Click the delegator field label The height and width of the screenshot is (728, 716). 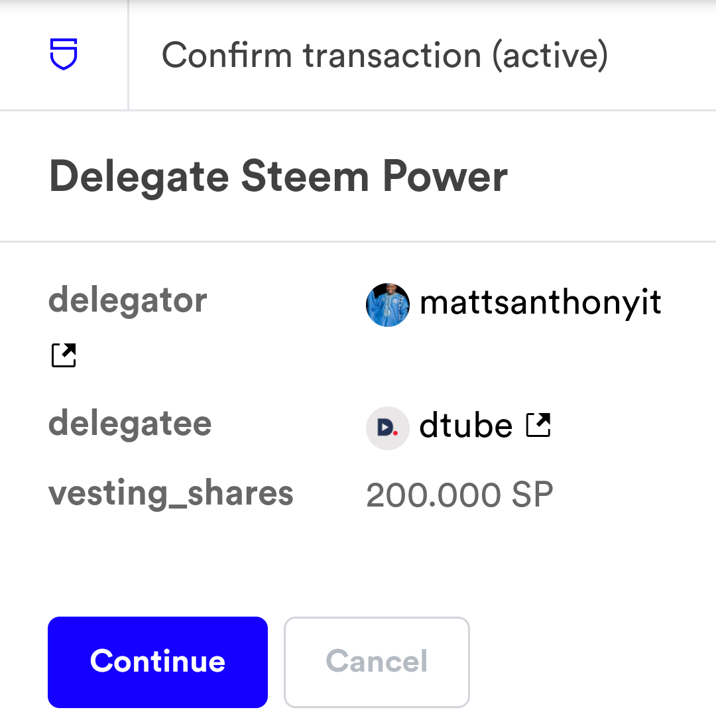pos(128,300)
